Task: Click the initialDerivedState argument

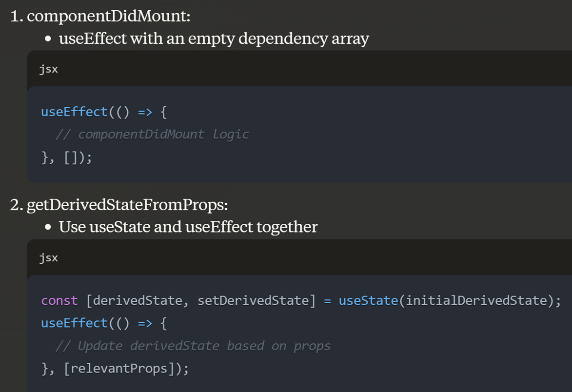Action: click(x=476, y=300)
